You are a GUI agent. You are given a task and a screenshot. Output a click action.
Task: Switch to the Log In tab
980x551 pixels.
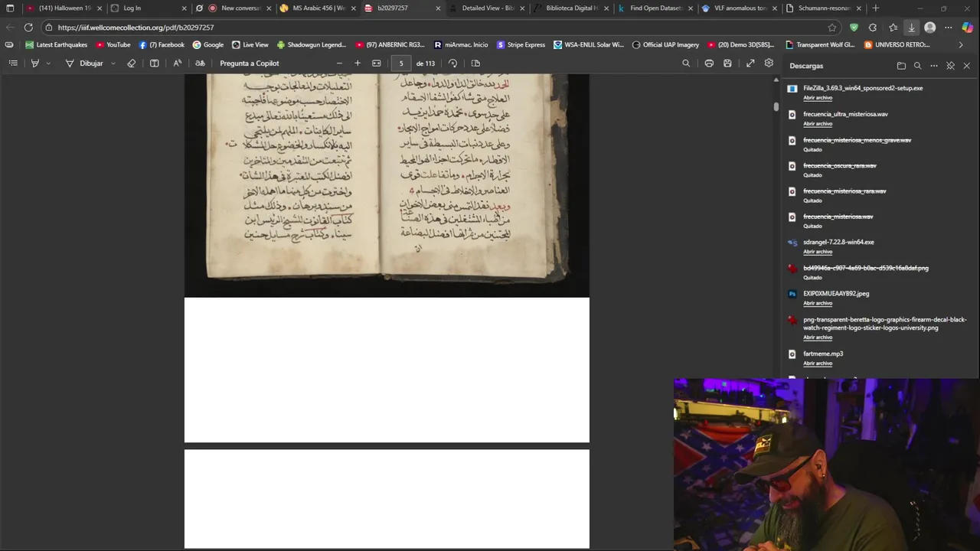coord(148,8)
